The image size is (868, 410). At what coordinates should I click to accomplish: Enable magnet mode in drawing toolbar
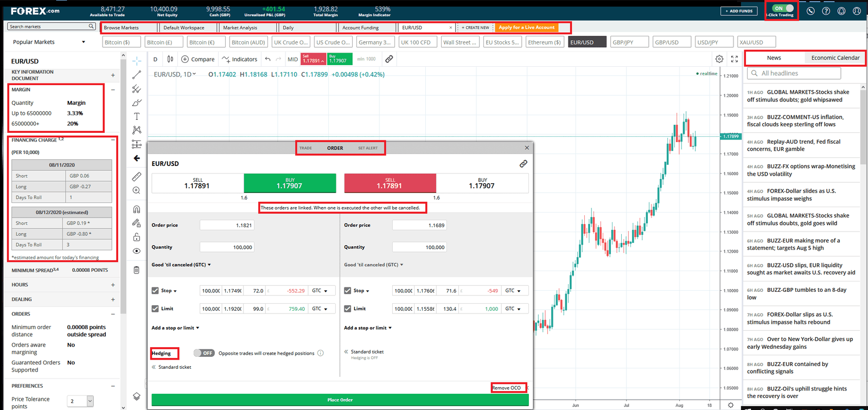click(x=137, y=209)
